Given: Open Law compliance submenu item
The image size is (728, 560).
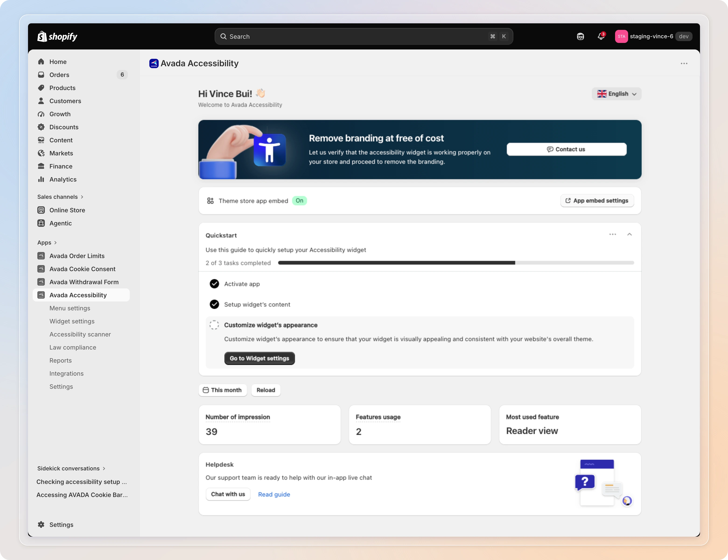Looking at the screenshot, I should pos(73,347).
